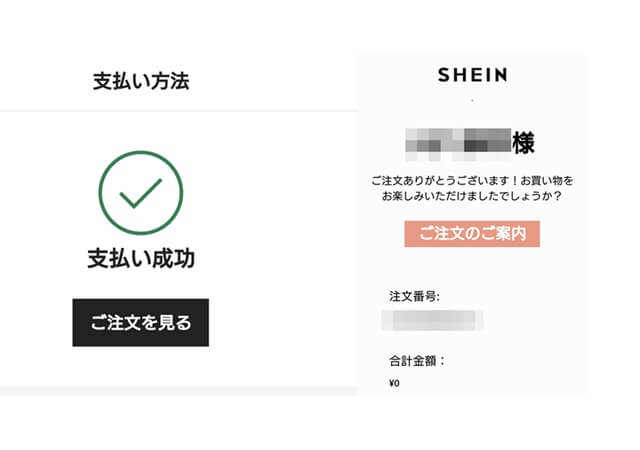Click the divider under 支払い方法 header
The image size is (640, 450).
click(179, 110)
